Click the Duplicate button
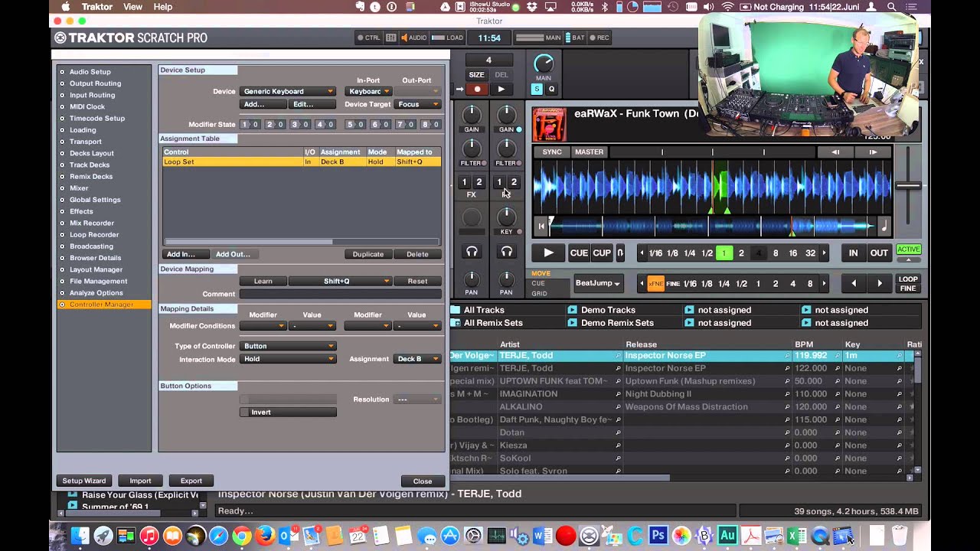980x551 pixels. click(368, 254)
